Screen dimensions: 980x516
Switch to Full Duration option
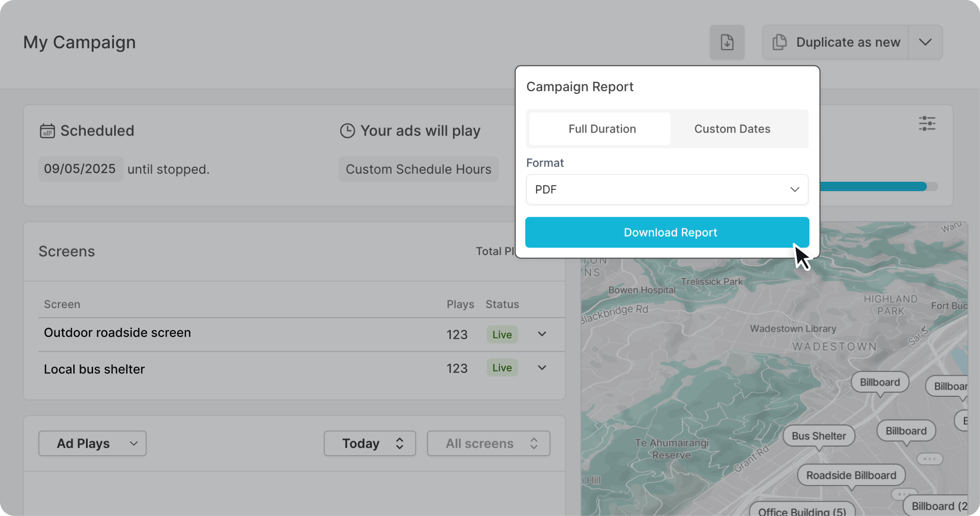[x=601, y=129]
